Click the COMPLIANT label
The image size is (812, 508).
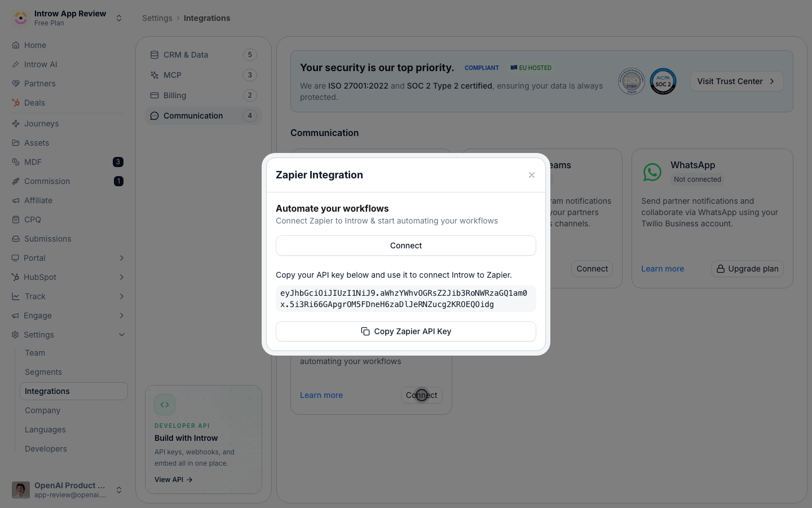point(482,68)
